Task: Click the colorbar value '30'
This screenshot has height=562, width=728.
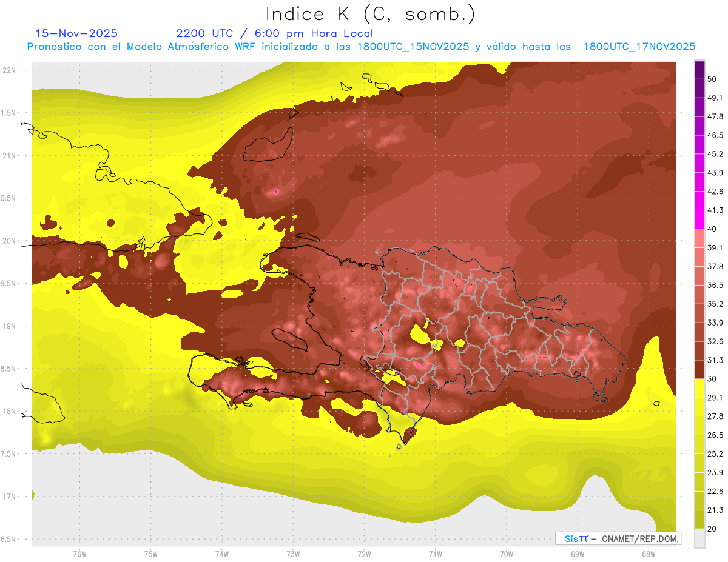Action: click(713, 379)
